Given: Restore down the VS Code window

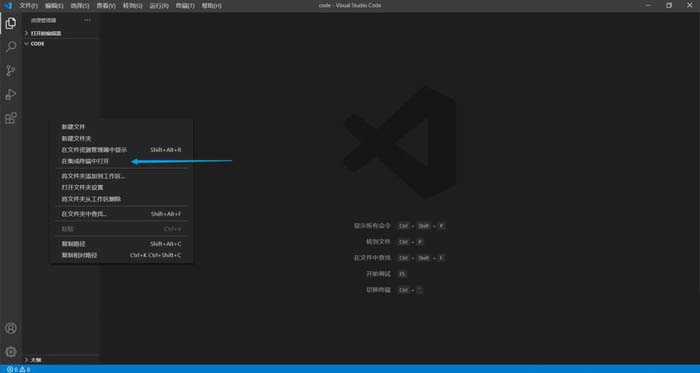Looking at the screenshot, I should [669, 6].
